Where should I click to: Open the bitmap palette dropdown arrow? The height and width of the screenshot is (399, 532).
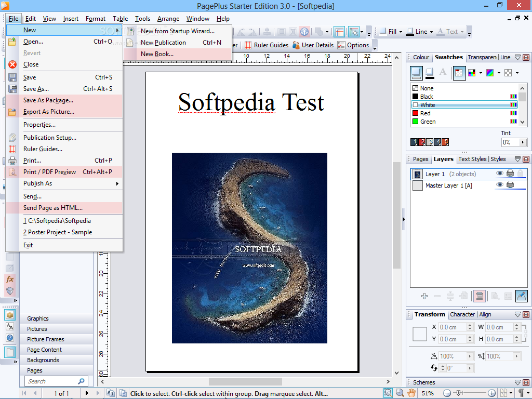pyautogui.click(x=517, y=73)
